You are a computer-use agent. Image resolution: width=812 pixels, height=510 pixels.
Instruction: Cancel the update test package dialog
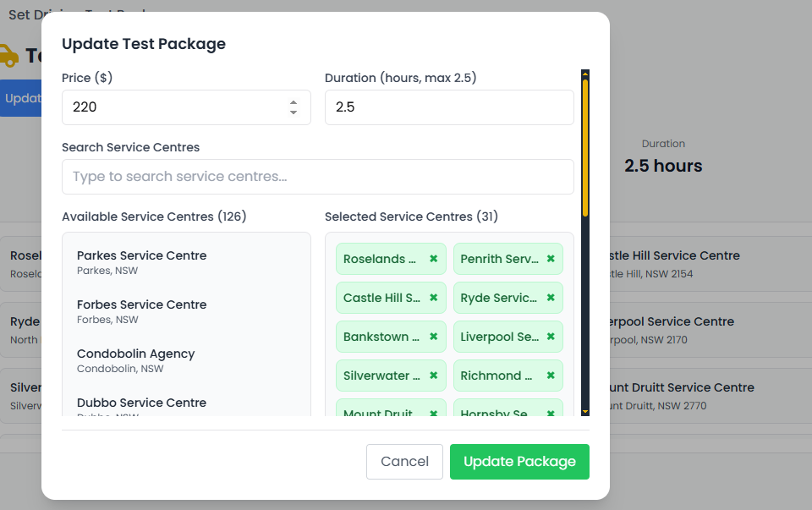click(404, 462)
